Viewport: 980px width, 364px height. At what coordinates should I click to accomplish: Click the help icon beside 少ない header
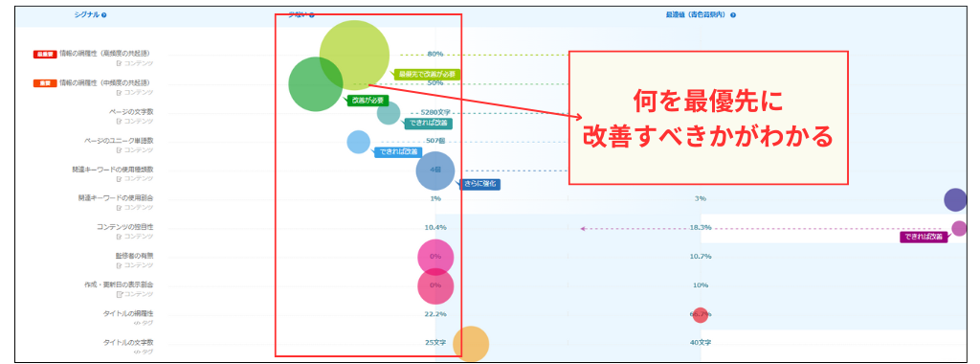[x=312, y=15]
